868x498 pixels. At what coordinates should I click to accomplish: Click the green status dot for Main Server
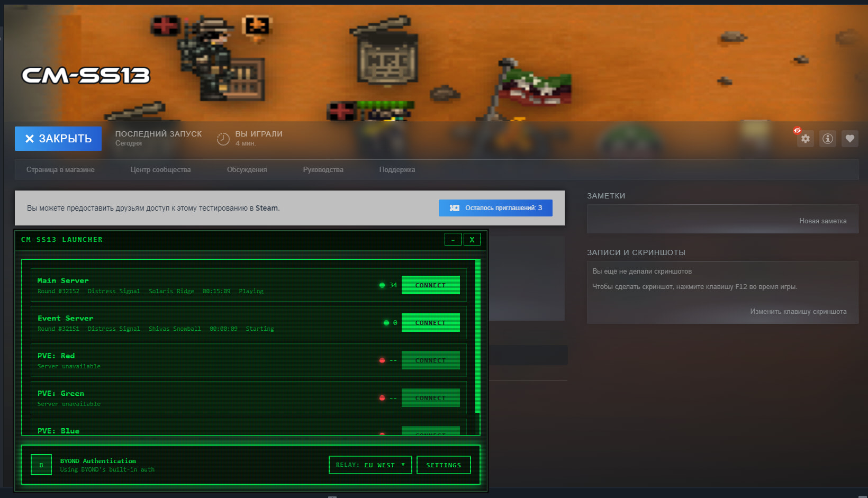(x=382, y=285)
